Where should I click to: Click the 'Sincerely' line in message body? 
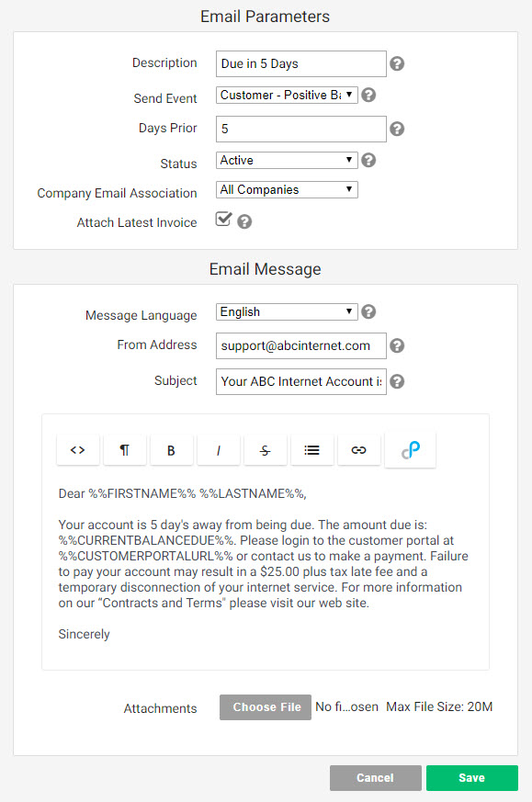(84, 634)
